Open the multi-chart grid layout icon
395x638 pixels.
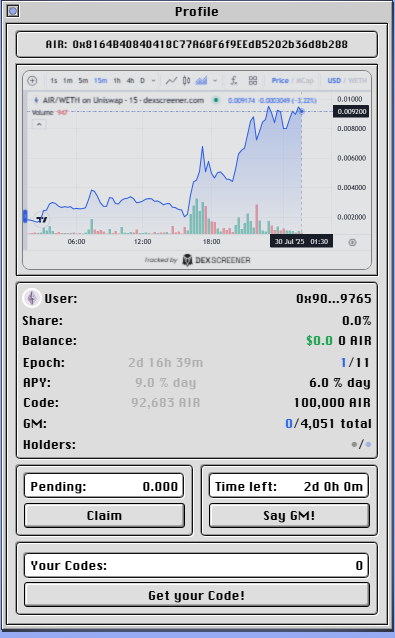point(253,81)
